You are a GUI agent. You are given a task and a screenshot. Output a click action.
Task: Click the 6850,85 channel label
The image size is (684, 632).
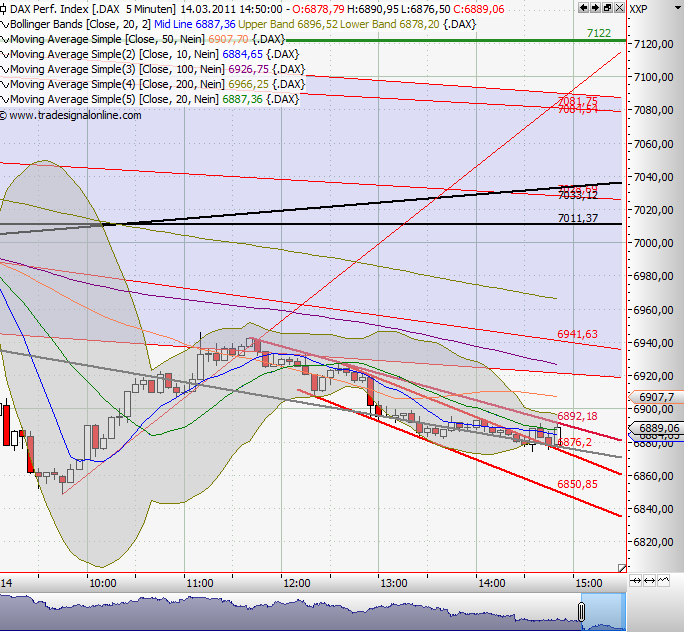[x=577, y=484]
